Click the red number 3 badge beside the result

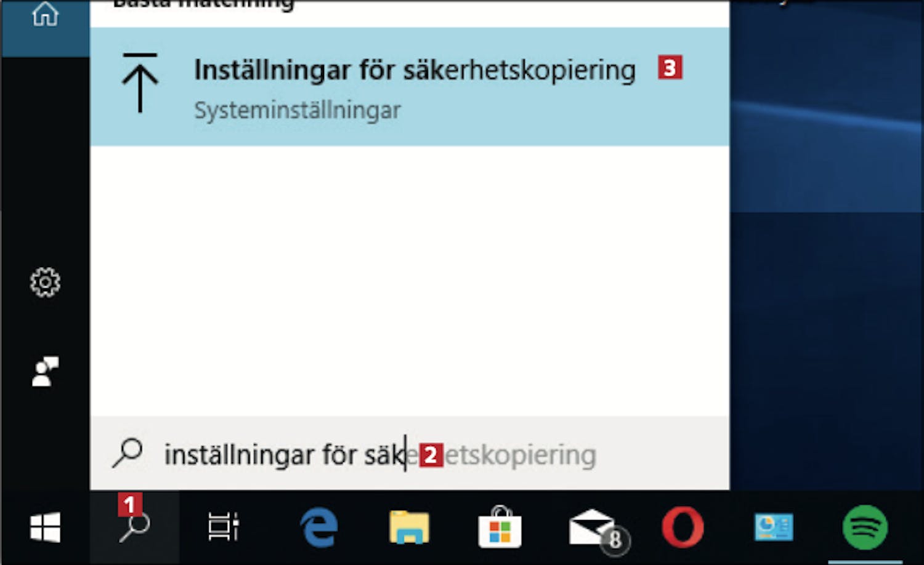(670, 67)
